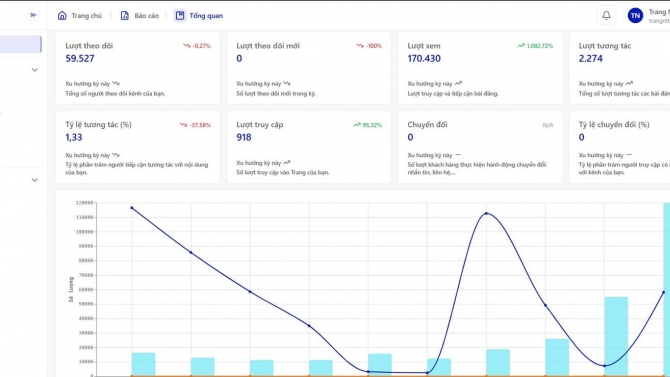Viewport: 670px width, 377px height.
Task: Click the Lượt xem value 170.430
Action: (424, 59)
